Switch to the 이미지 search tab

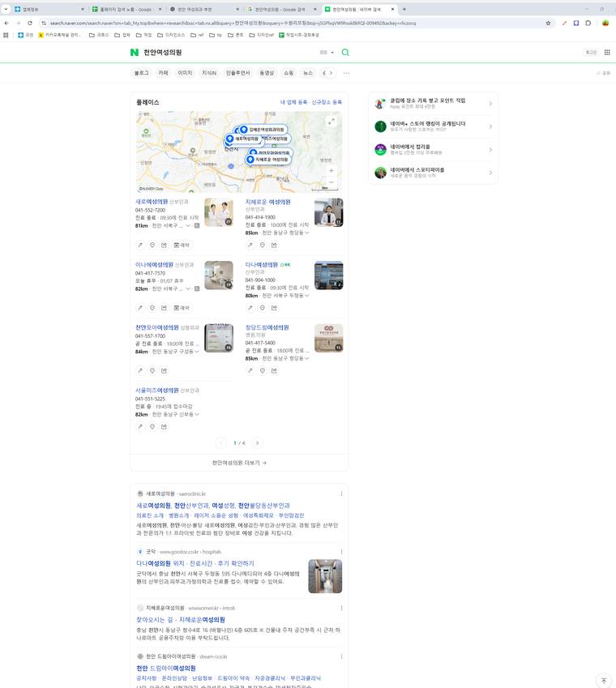[185, 73]
